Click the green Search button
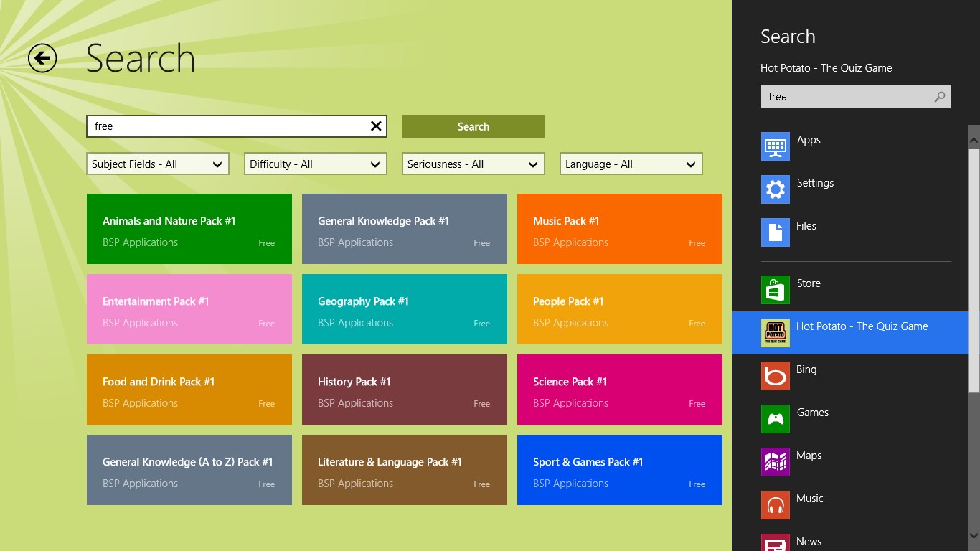Screen dimensions: 980x551 [x=473, y=126]
